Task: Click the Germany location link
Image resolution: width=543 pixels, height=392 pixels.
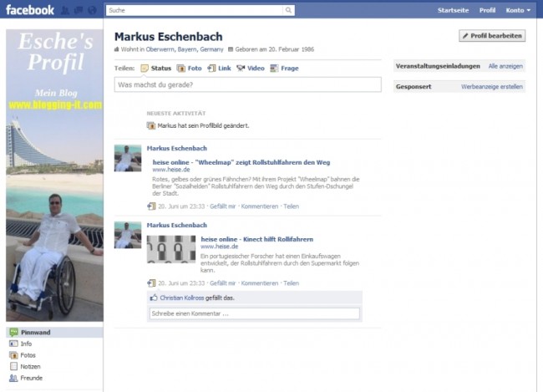Action: (x=211, y=49)
